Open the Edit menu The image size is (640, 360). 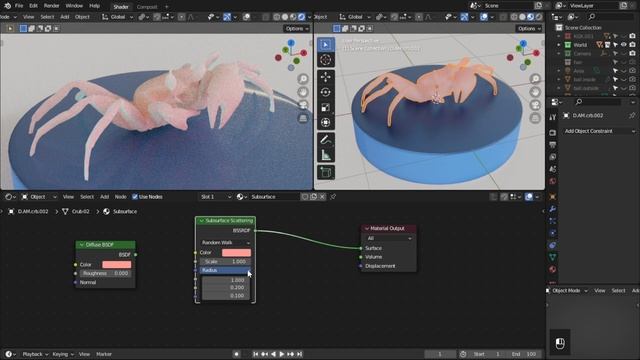click(33, 6)
